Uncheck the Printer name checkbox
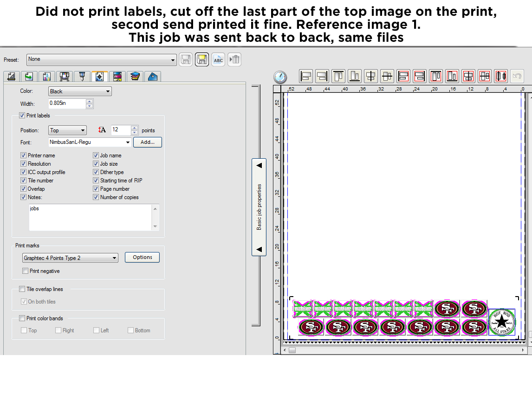 point(23,155)
